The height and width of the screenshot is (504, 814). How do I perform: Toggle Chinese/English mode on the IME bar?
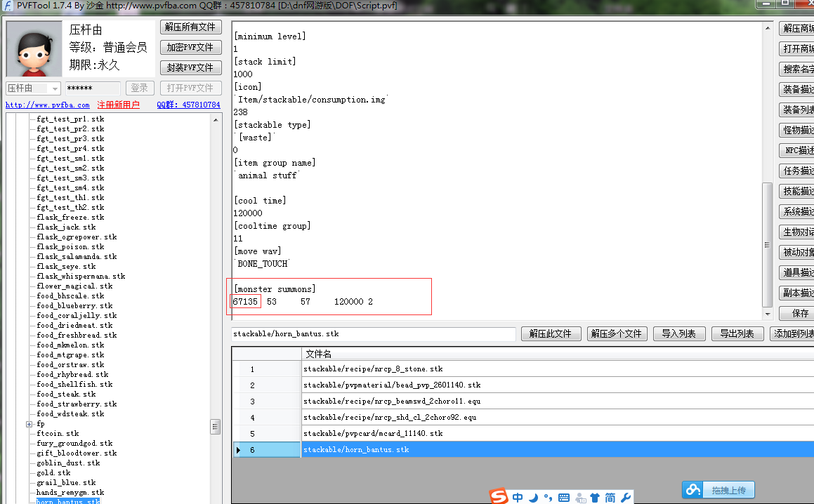pos(518,497)
